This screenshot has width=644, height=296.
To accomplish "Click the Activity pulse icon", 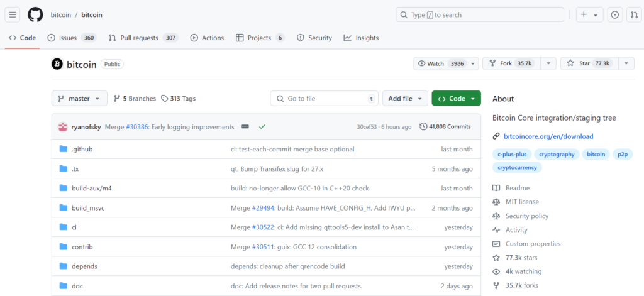I will tap(496, 230).
